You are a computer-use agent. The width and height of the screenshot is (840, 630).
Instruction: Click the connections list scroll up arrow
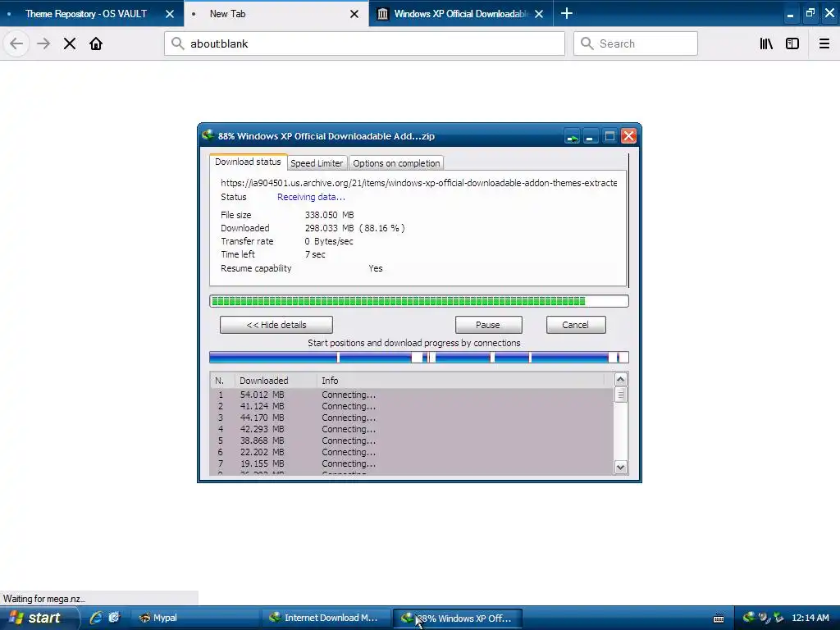(620, 380)
